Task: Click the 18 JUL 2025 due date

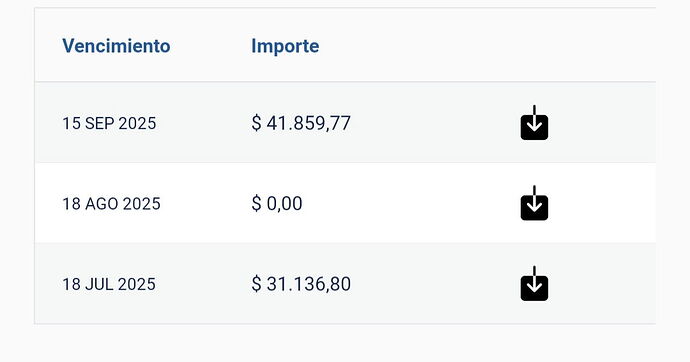Action: point(109,284)
